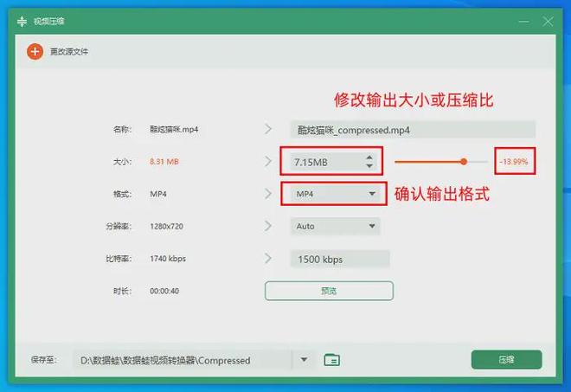571x392 pixels.
Task: Open the output folder icon
Action: [331, 360]
